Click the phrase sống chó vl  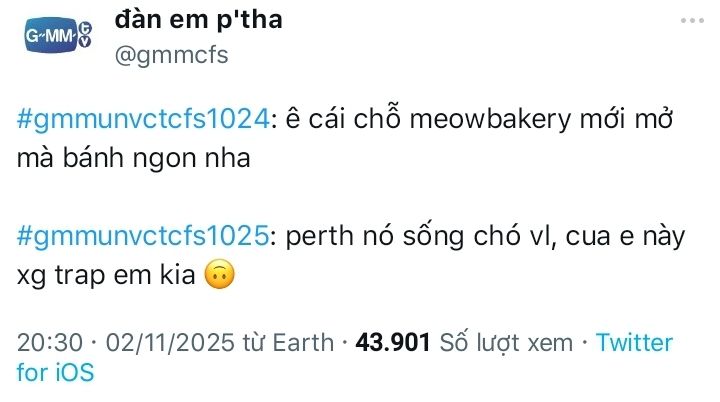pos(464,236)
